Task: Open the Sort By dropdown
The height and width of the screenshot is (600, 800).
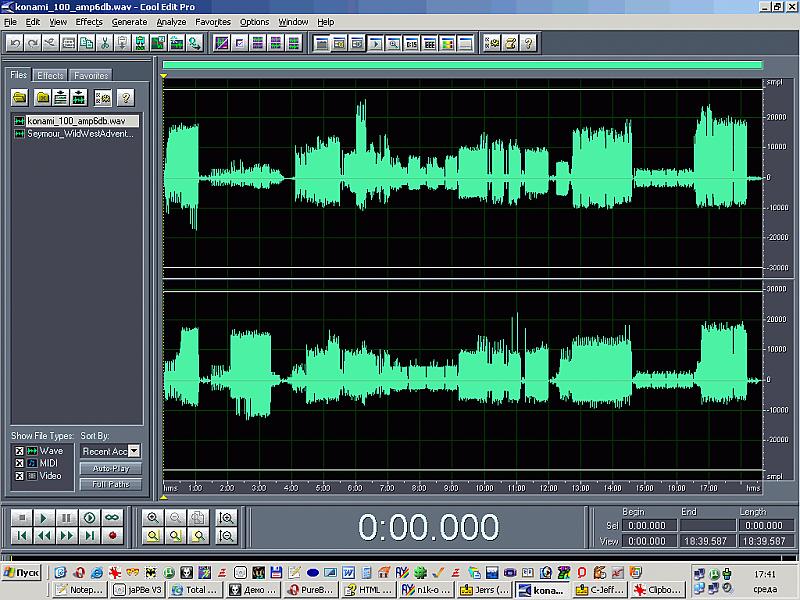Action: pos(135,451)
